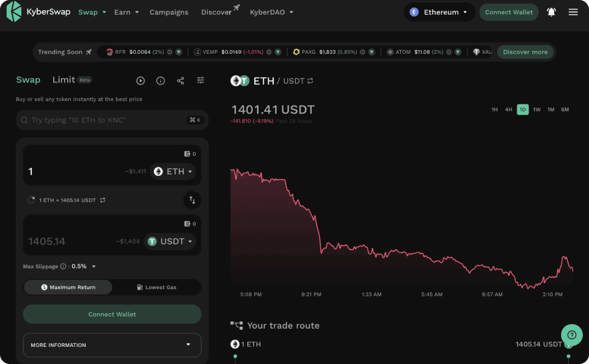Screen dimensions: 589x364
Task: Set chart timeframe to 4H
Action: click(x=508, y=110)
